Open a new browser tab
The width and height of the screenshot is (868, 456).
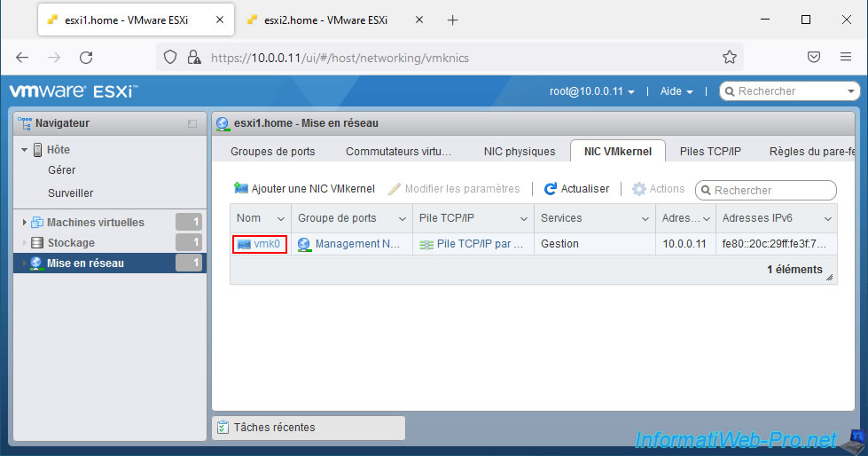pos(453,20)
